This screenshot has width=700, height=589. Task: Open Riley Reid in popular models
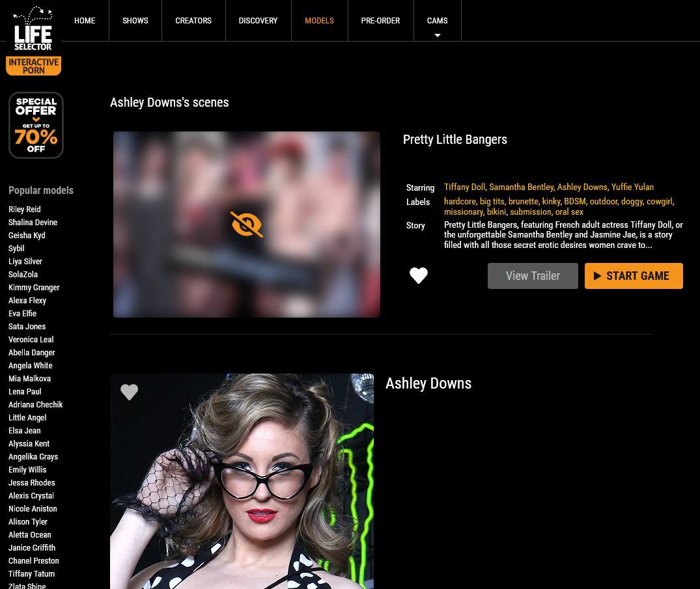click(x=25, y=210)
